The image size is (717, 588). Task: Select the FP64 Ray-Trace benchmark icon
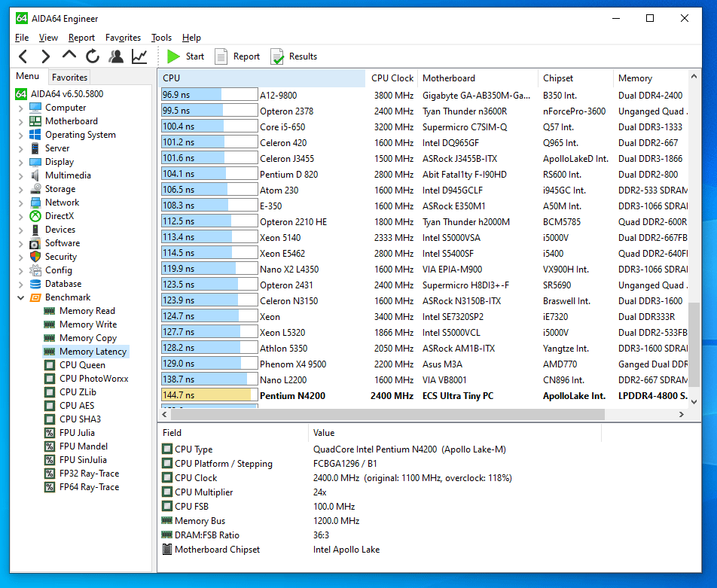point(50,487)
